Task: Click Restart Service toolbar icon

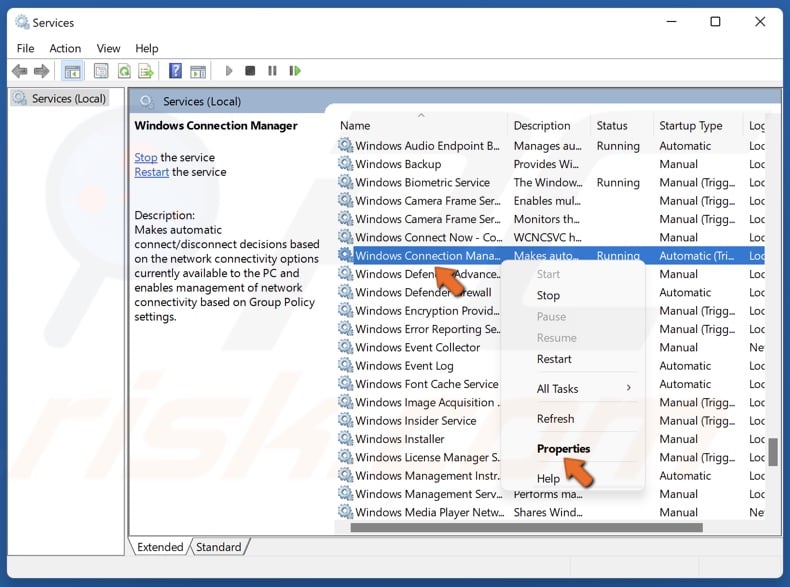Action: coord(295,71)
